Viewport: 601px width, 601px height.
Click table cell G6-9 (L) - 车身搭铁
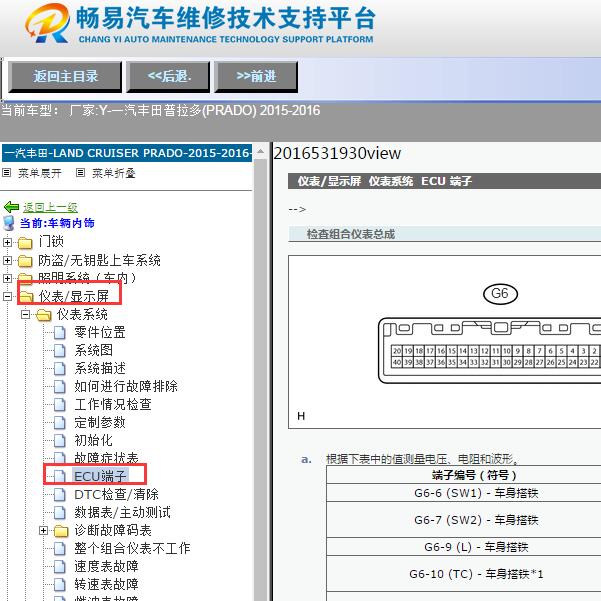(x=476, y=547)
